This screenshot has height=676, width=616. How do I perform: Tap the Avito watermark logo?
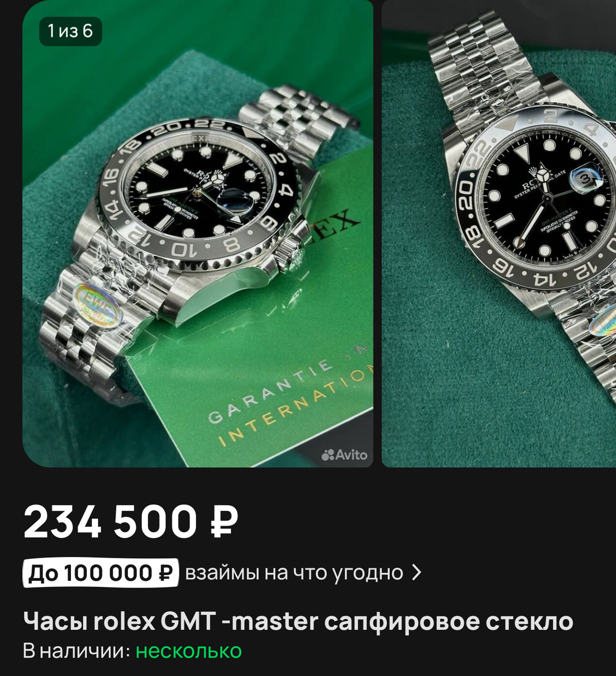coord(344,455)
